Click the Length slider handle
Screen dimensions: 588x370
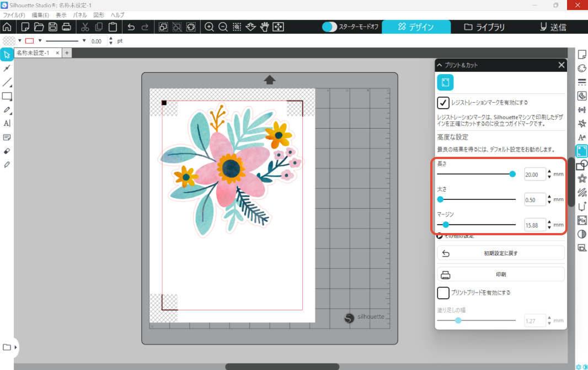(512, 174)
